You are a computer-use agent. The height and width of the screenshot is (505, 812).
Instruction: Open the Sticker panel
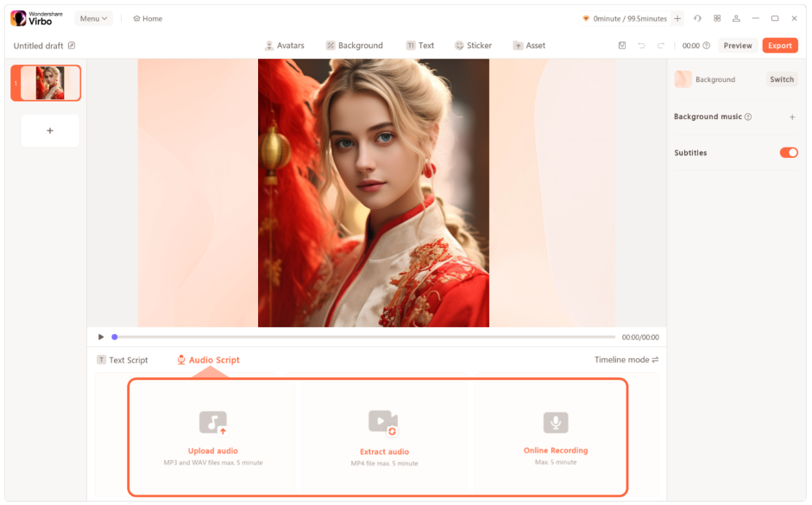(x=473, y=46)
